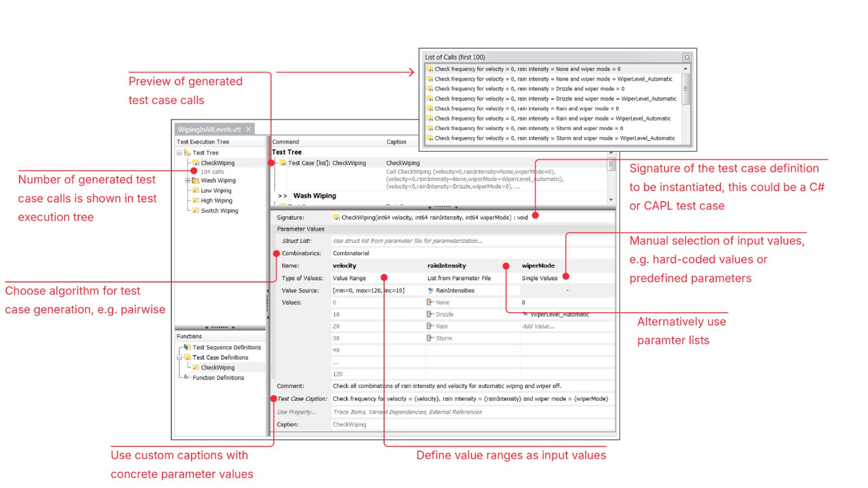
Task: Click the CheckWiping icon in Test Execution Tree
Action: click(196, 163)
